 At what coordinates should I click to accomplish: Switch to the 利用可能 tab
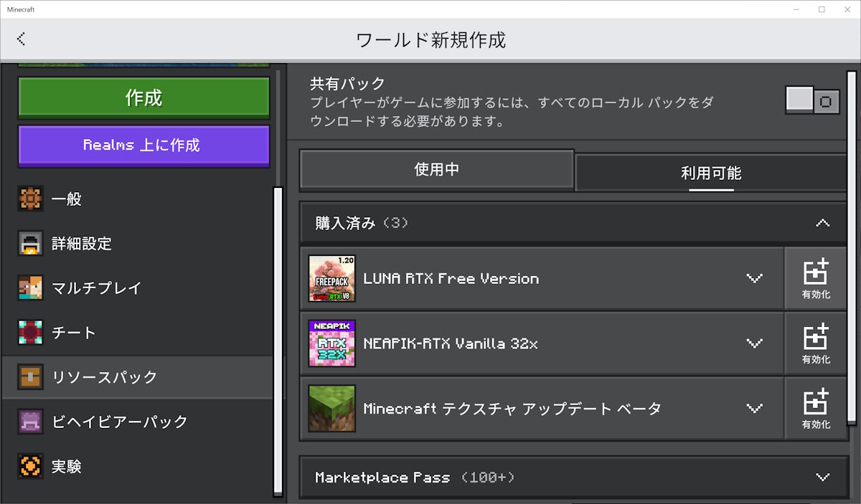pos(711,173)
